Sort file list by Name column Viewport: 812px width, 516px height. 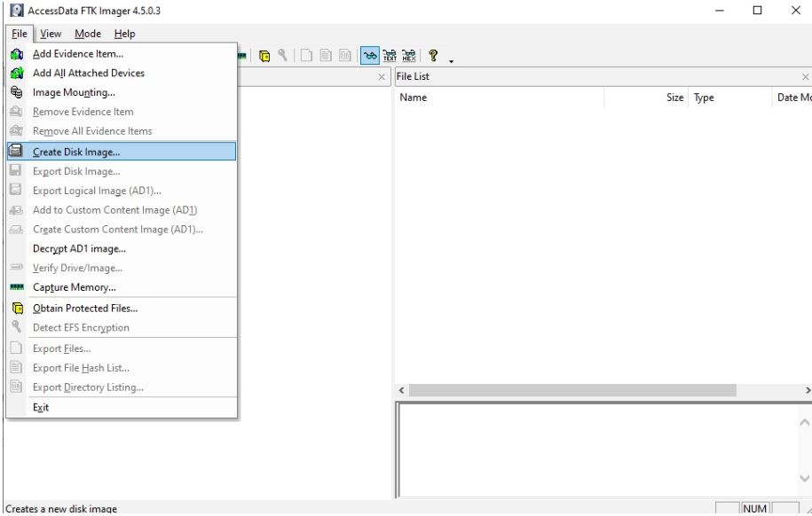[500, 98]
